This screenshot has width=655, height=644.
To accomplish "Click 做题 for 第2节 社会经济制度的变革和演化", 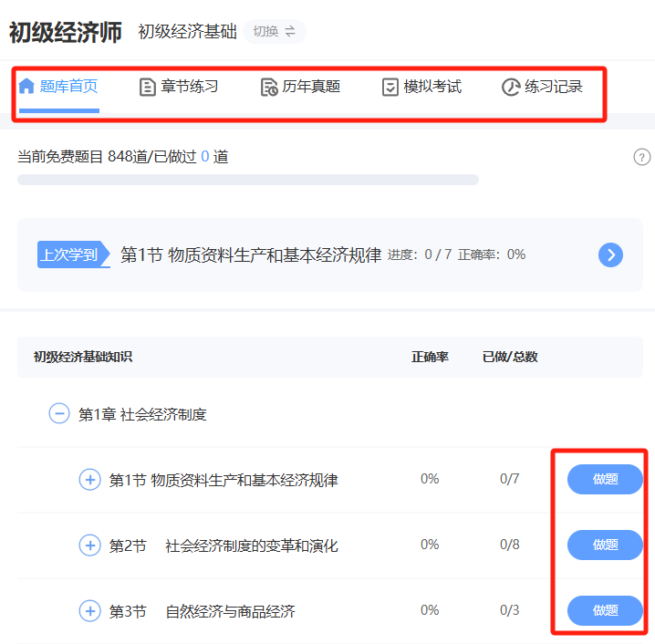I will tap(605, 545).
